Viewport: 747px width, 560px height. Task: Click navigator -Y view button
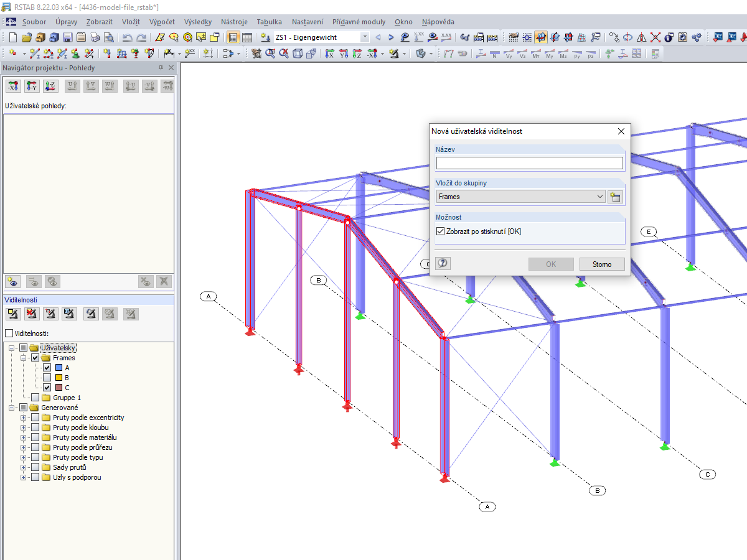pyautogui.click(x=32, y=86)
